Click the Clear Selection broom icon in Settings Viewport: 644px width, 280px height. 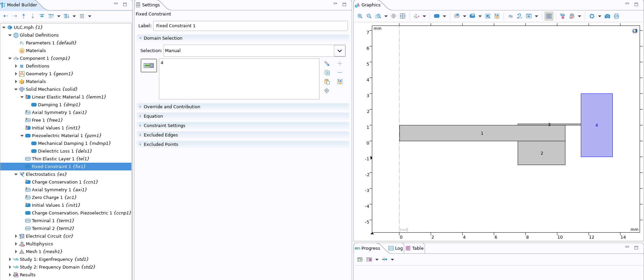340,82
